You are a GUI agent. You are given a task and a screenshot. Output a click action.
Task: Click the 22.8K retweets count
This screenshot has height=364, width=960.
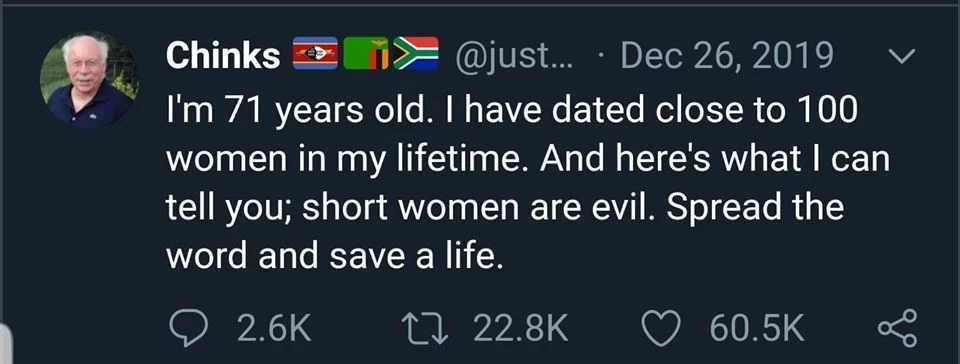click(522, 328)
